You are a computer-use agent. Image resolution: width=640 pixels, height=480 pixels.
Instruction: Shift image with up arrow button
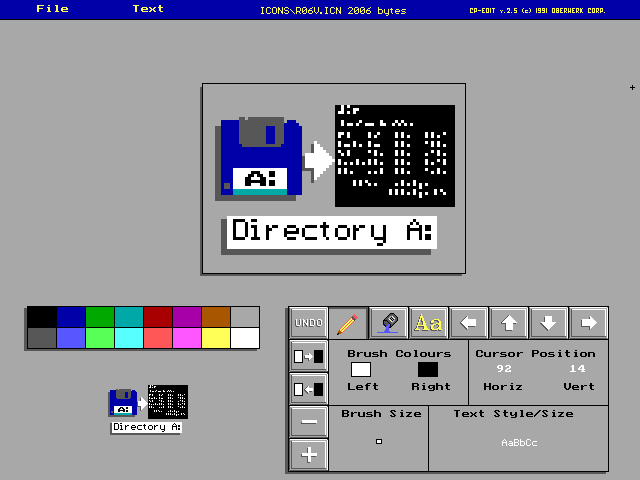click(508, 323)
